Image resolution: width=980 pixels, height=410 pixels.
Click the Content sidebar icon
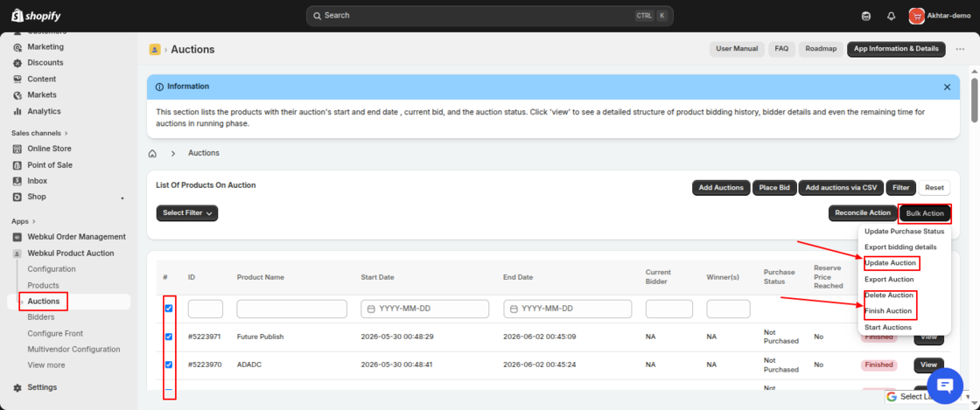point(17,80)
